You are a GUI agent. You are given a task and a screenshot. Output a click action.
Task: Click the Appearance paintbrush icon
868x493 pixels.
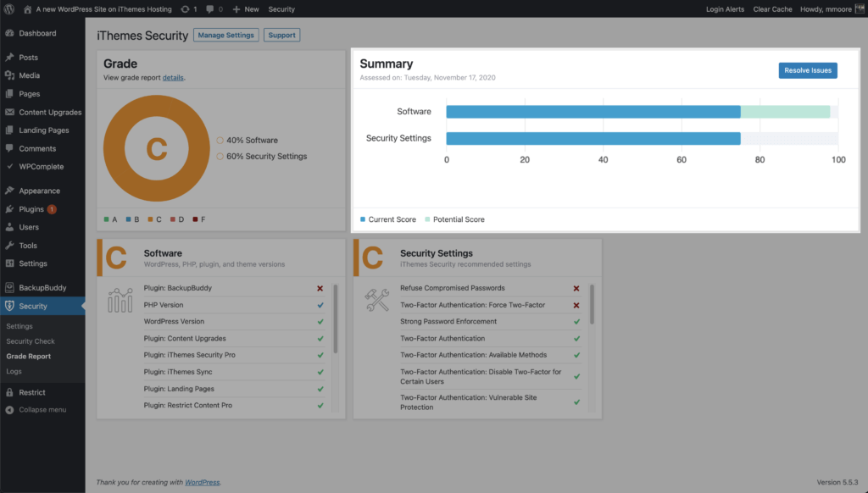9,191
